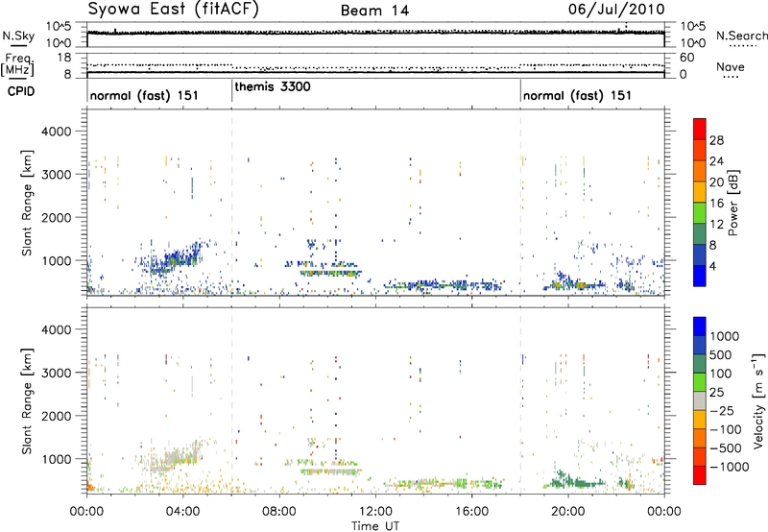Click the 'Time UT' axis label
The height and width of the screenshot is (532, 768).
375,526
